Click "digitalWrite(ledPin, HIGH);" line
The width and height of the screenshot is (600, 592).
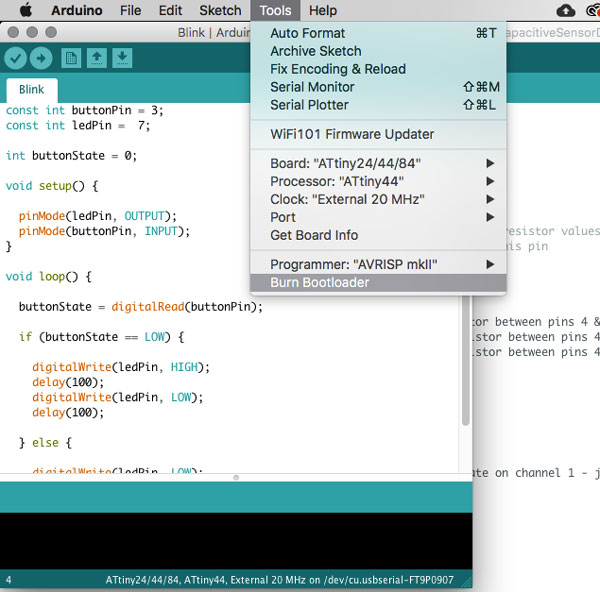coord(121,367)
